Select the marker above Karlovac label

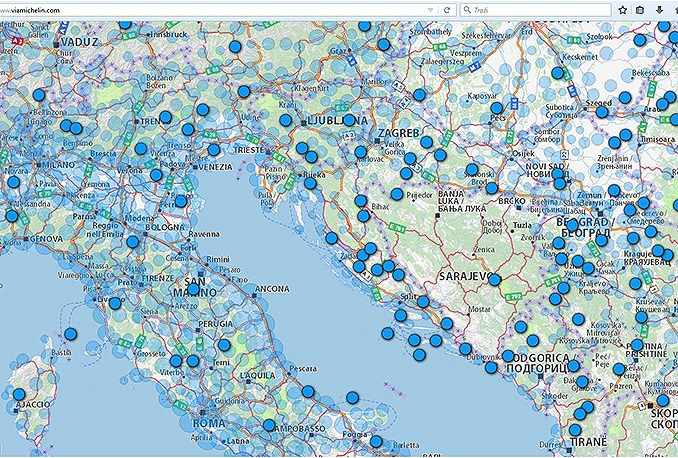361,152
